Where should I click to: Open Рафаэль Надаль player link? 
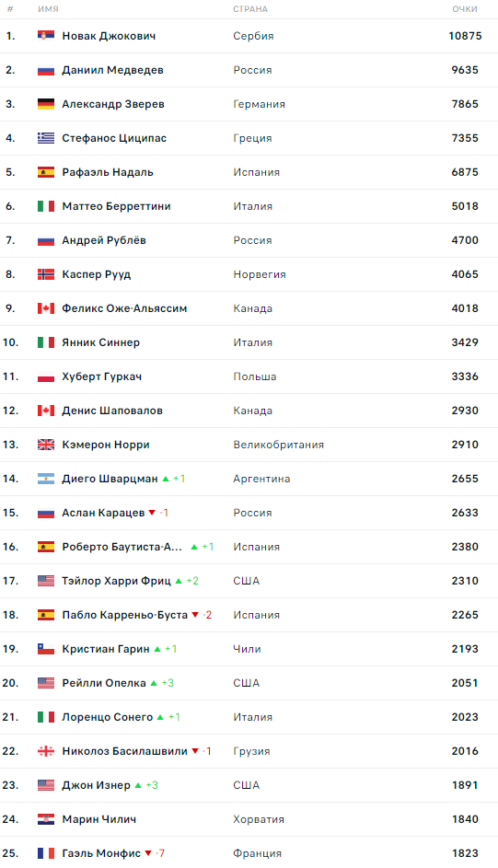(x=108, y=172)
